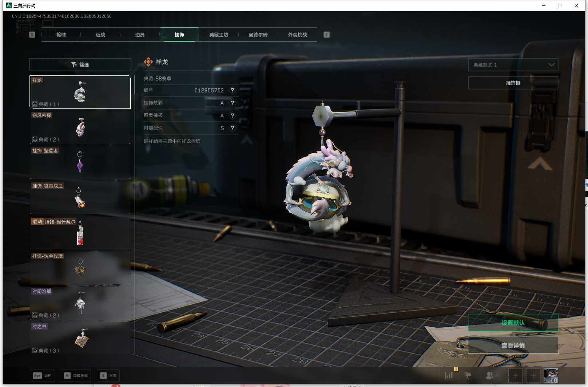Screen dimensions: 588x387
Task: Open help for 附加配件 rating
Action: (x=232, y=128)
